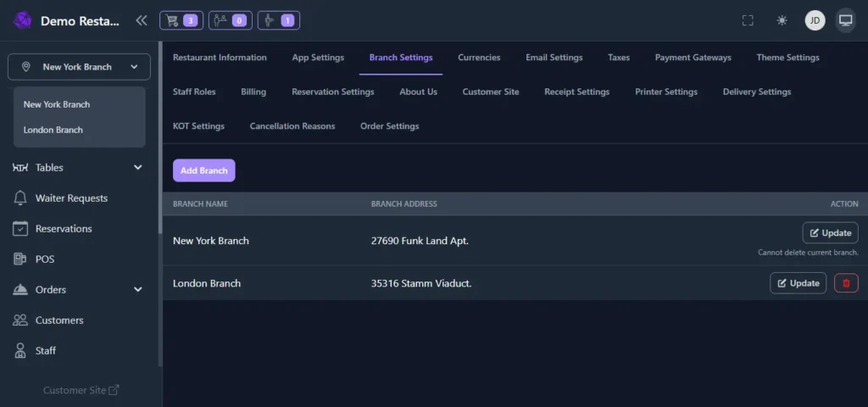Open today's orders cart icon with badge 3
Screen dimensions: 868x407
(x=181, y=20)
